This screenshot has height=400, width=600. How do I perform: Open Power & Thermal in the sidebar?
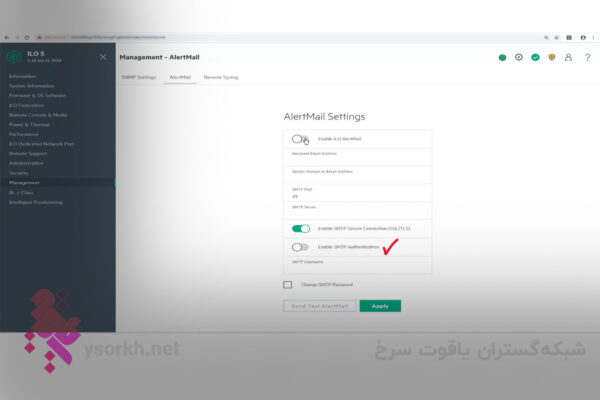29,124
